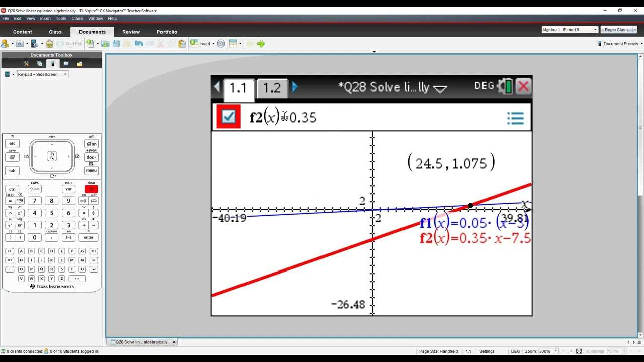Click the page layout grid icon
Image resolution: width=644 pixels, height=362 pixels.
point(233,44)
